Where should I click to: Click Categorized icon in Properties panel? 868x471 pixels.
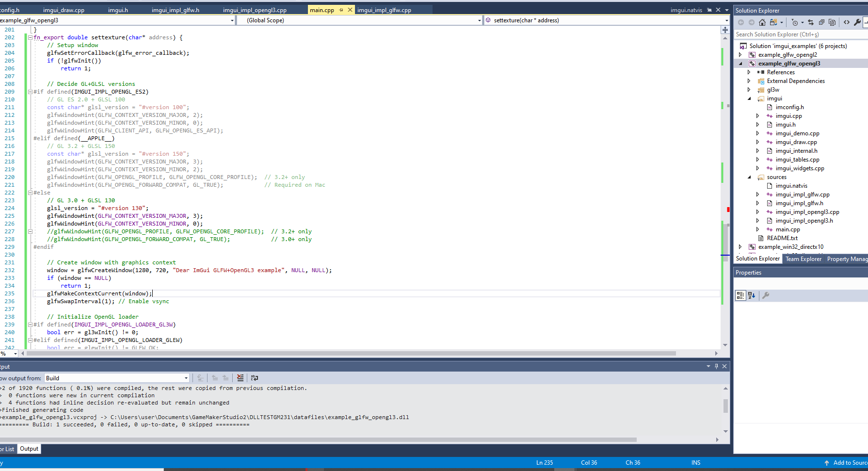740,295
